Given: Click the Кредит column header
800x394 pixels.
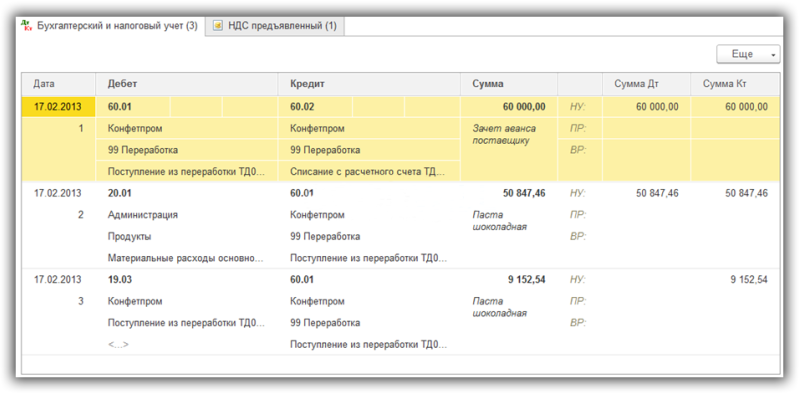Looking at the screenshot, I should click(369, 84).
